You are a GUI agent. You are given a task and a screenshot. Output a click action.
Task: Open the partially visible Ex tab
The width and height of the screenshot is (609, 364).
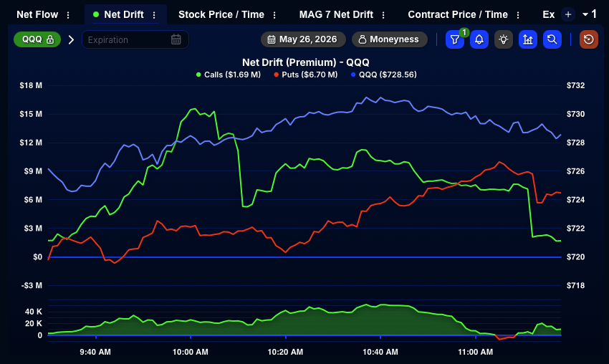548,15
